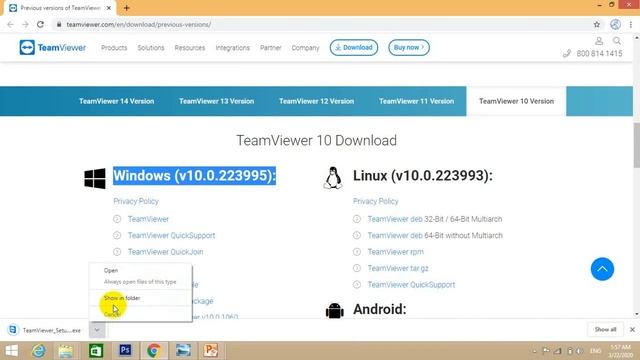The height and width of the screenshot is (360, 640).
Task: Open the Chrome profile avatar icon
Action: click(x=616, y=24)
